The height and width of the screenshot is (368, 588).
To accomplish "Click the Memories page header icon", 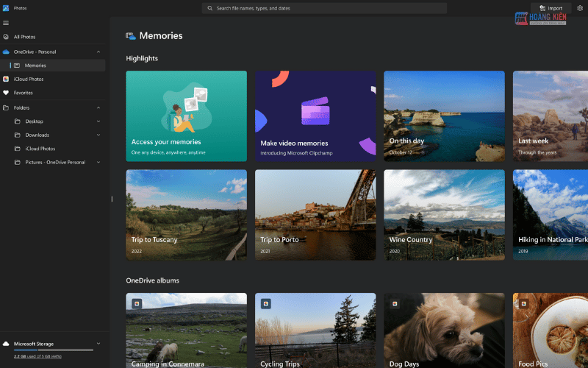I will click(131, 36).
